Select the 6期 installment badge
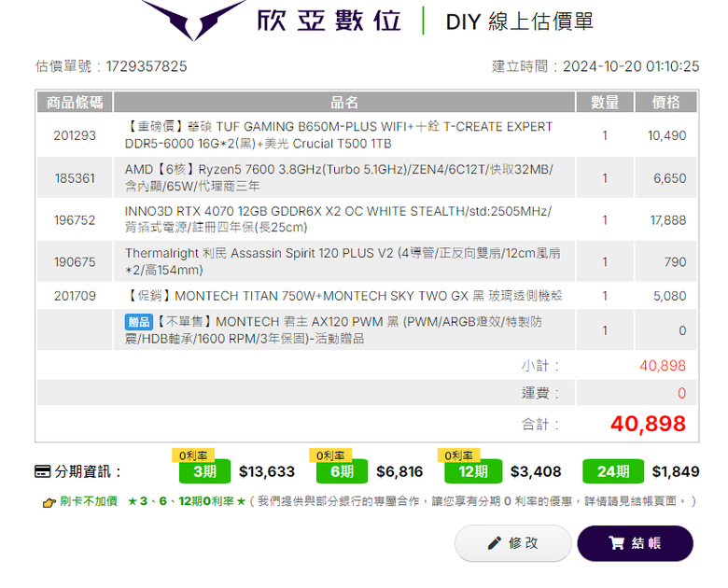Image resolution: width=728 pixels, height=588 pixels. [x=343, y=471]
